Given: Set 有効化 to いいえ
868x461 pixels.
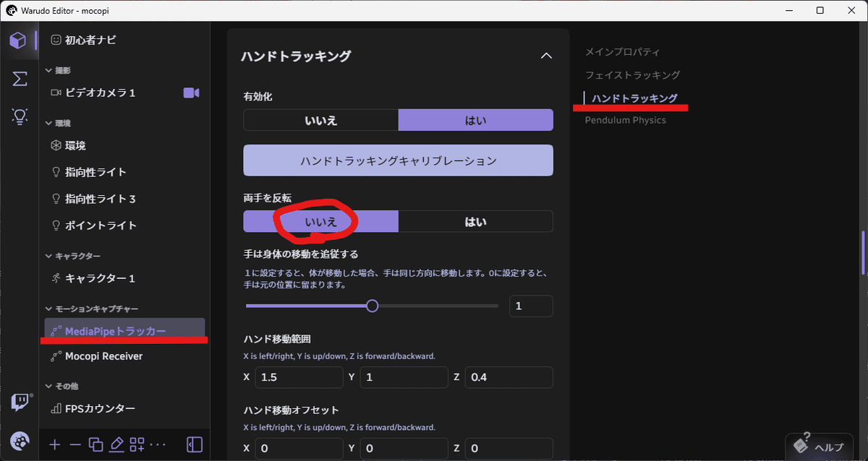Looking at the screenshot, I should click(x=320, y=120).
